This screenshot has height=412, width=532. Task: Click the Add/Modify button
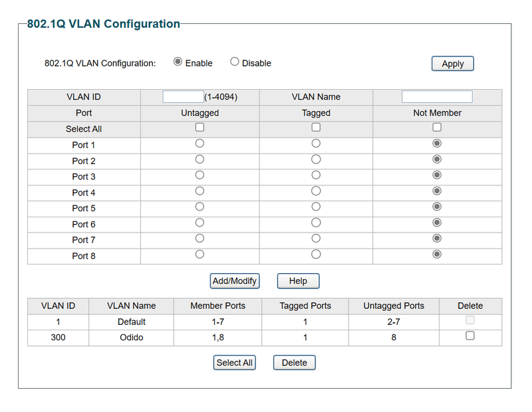pos(234,281)
